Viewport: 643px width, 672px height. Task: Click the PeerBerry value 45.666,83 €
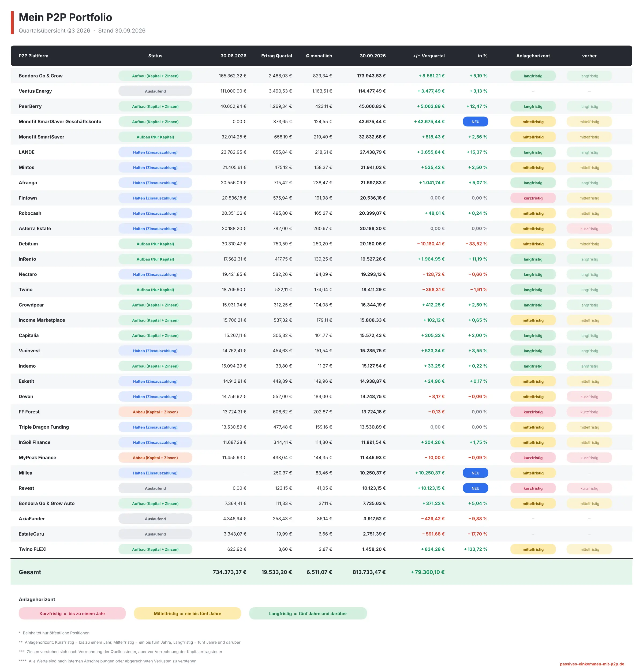tap(372, 106)
